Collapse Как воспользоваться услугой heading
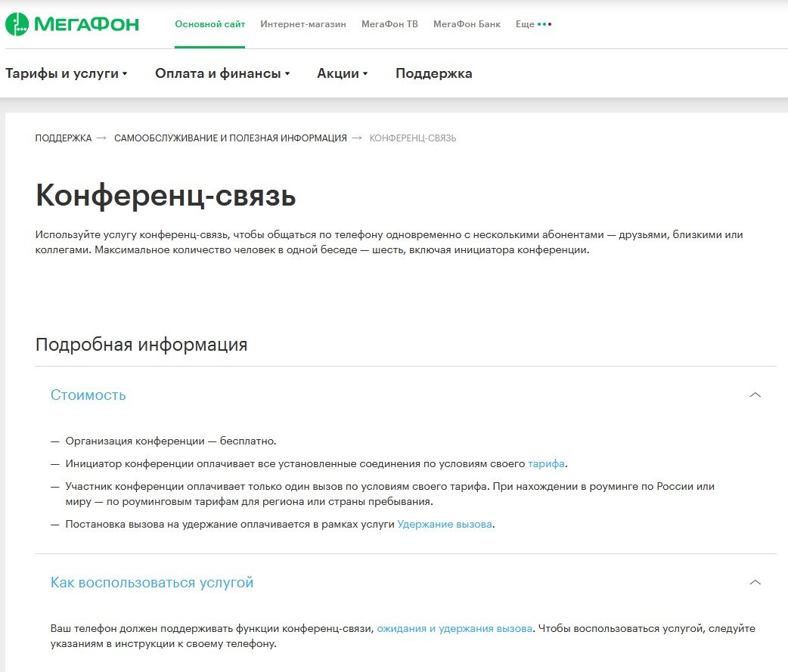 [152, 582]
